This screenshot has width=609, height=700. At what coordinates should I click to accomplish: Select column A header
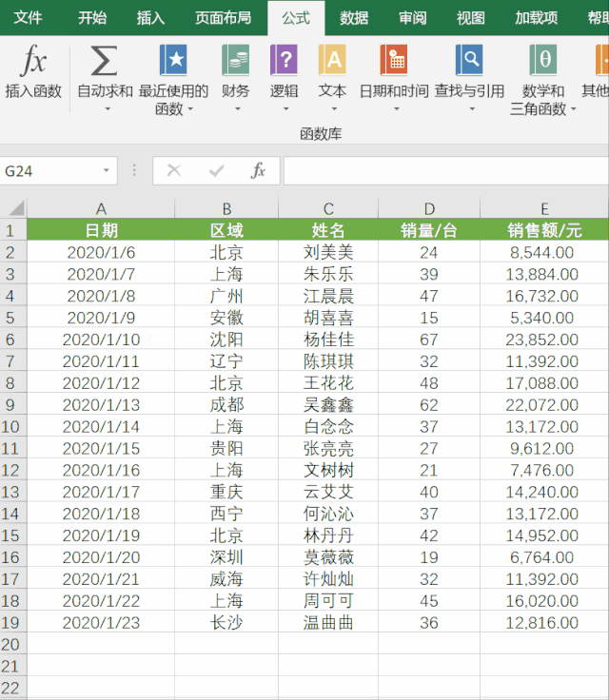point(101,208)
